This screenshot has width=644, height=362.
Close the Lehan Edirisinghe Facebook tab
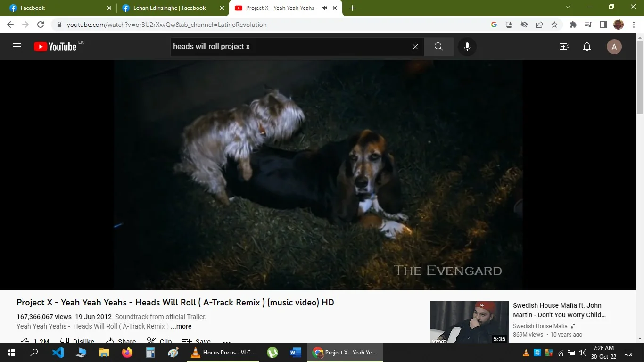click(222, 8)
